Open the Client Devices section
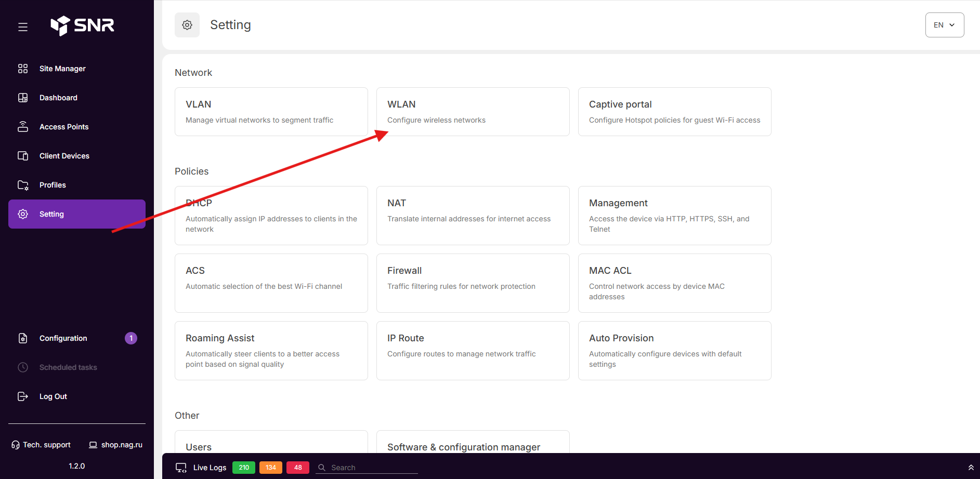The height and width of the screenshot is (479, 980). [77, 156]
